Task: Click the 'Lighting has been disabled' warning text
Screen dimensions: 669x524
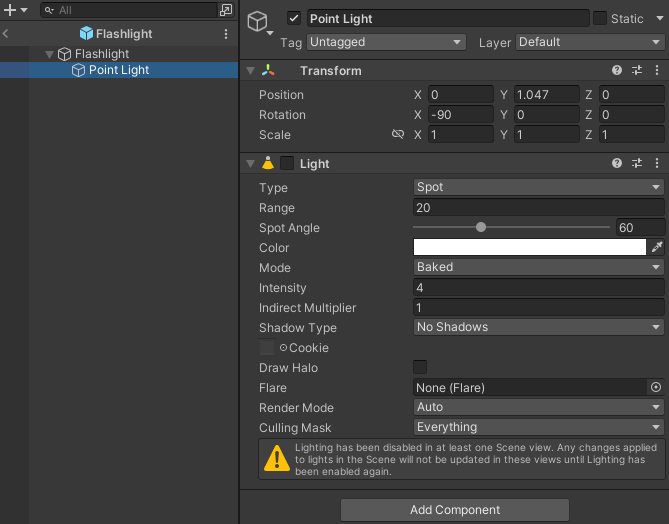Action: 476,460
